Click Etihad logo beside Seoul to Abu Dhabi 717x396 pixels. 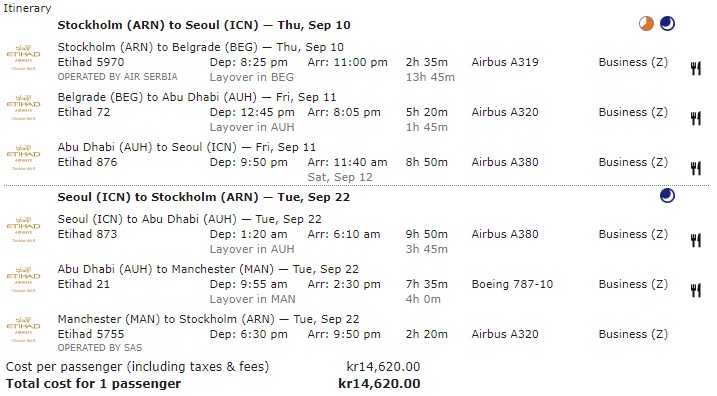pos(23,230)
